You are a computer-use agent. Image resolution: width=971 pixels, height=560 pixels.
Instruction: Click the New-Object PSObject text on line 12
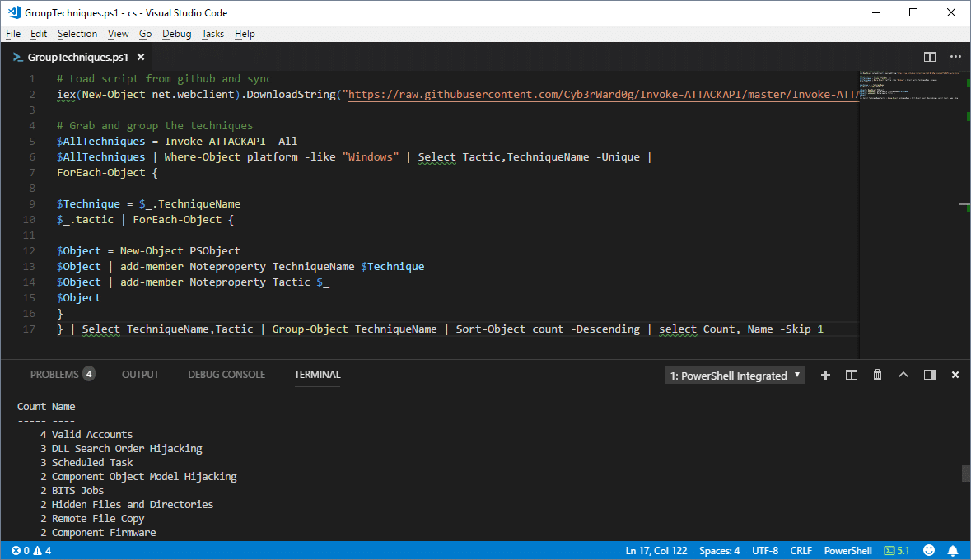(x=180, y=251)
